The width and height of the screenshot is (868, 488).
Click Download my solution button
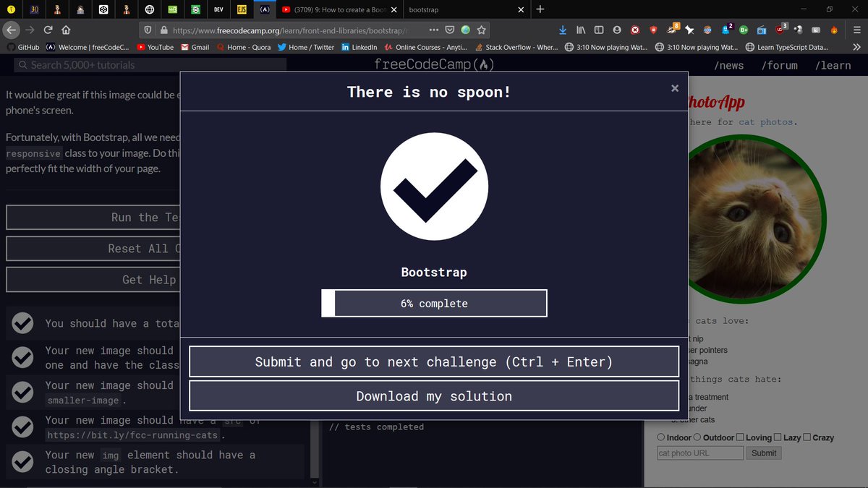(x=434, y=396)
